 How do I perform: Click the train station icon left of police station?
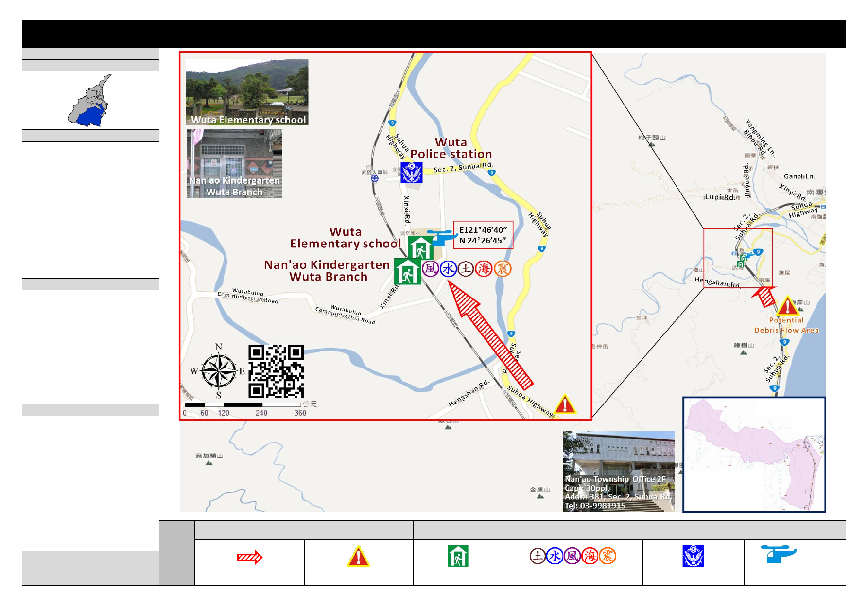(x=375, y=179)
